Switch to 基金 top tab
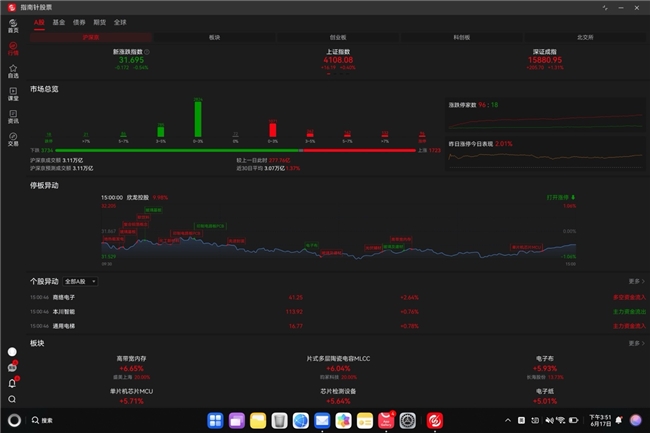650x433 pixels. coord(59,22)
